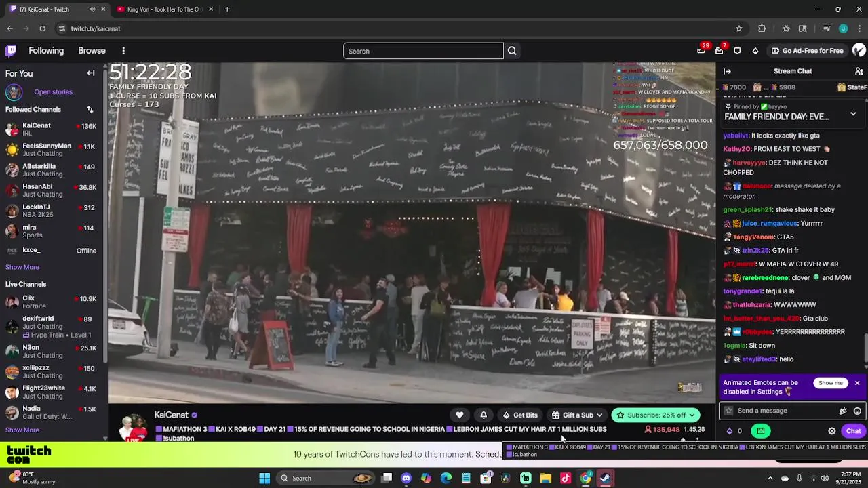Open the Following page
Image resolution: width=868 pixels, height=488 pixels.
[46, 51]
